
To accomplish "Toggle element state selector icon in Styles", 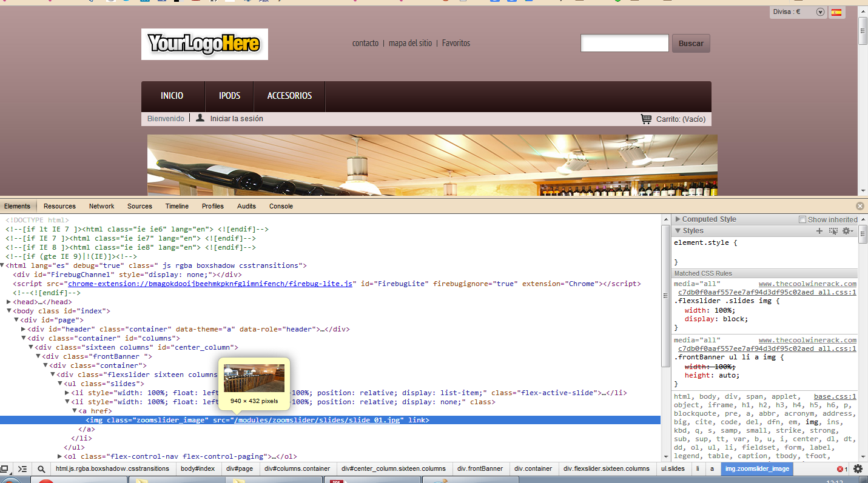I will click(x=833, y=231).
